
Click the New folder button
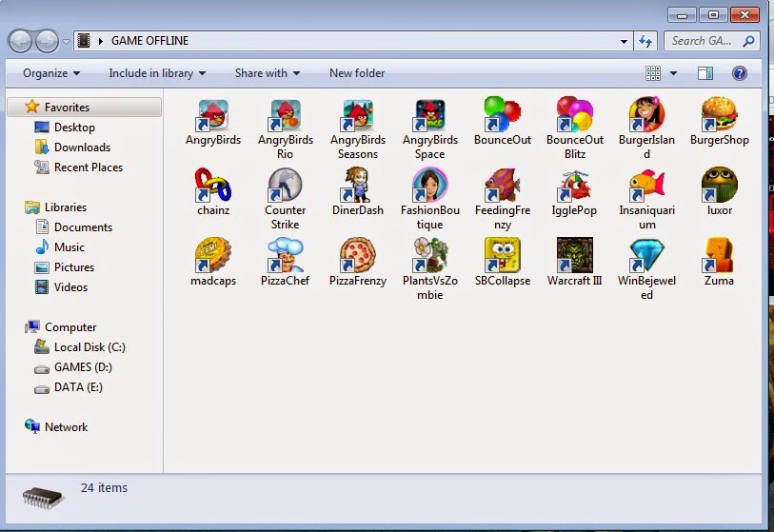point(357,73)
